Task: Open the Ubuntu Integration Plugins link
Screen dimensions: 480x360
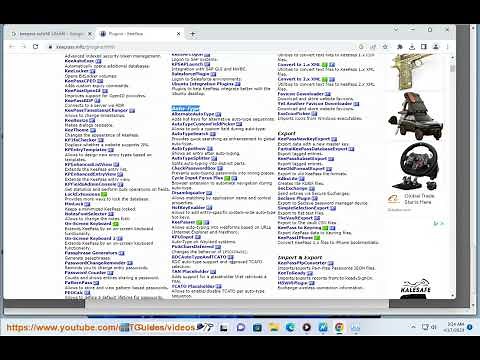Action: coord(203,84)
